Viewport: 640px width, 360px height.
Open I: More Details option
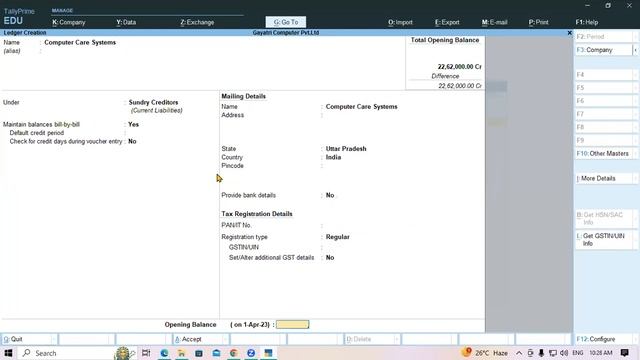[605, 178]
